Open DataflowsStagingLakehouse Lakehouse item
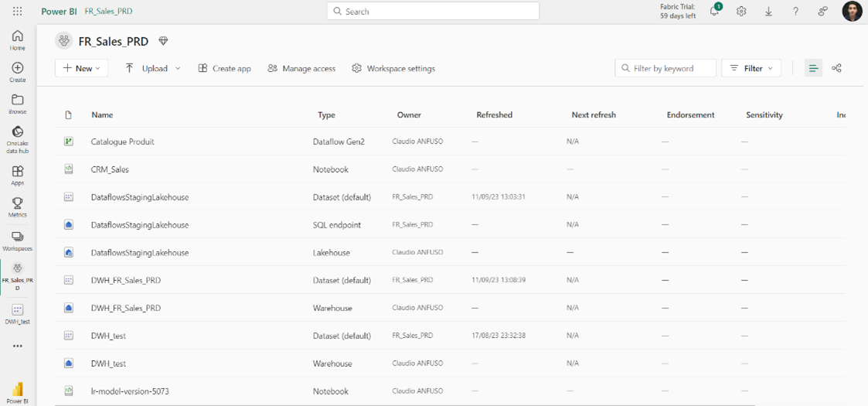Image resolution: width=868 pixels, height=406 pixels. tap(140, 252)
